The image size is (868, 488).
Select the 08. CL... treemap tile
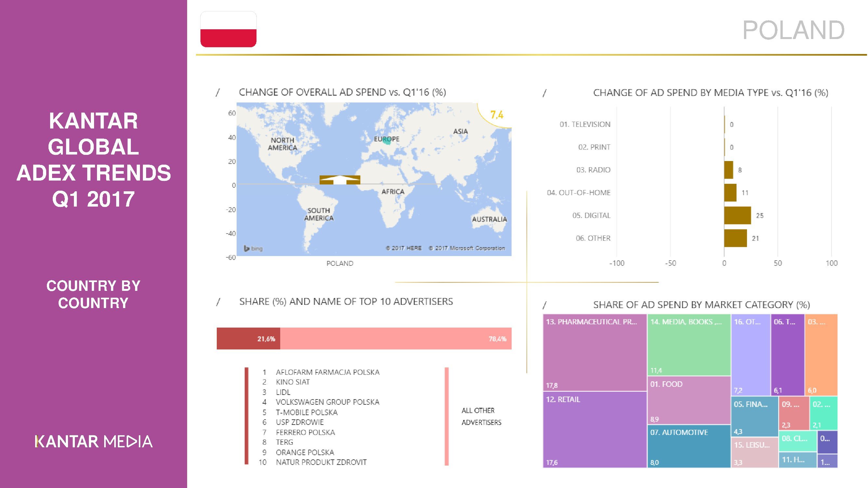[798, 441]
